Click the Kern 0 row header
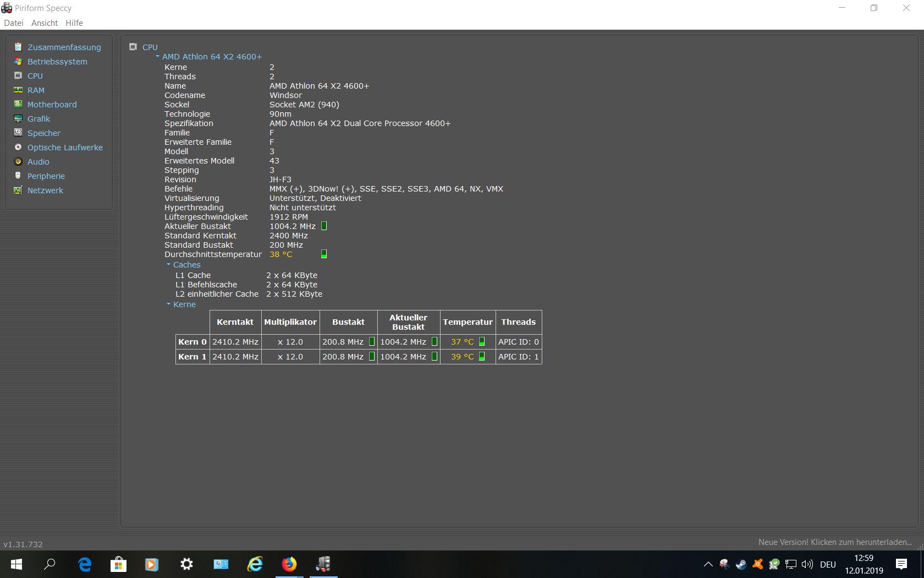The image size is (924, 578). [193, 342]
